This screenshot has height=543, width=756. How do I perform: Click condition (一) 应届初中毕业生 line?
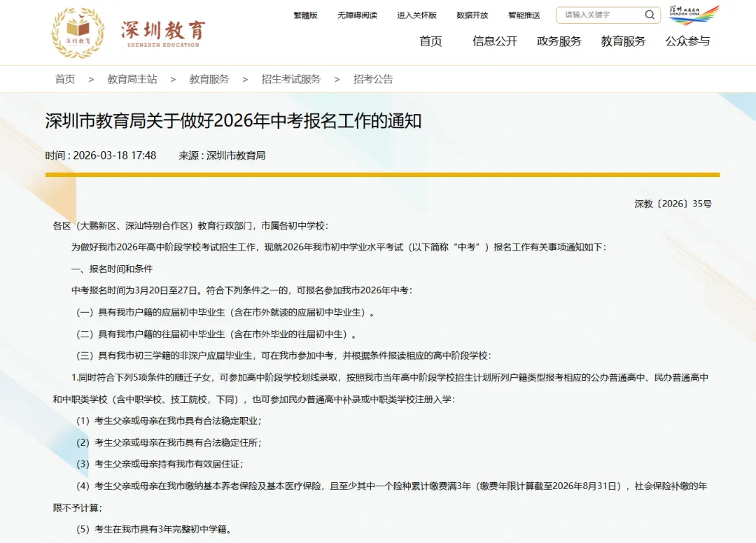[x=225, y=312]
